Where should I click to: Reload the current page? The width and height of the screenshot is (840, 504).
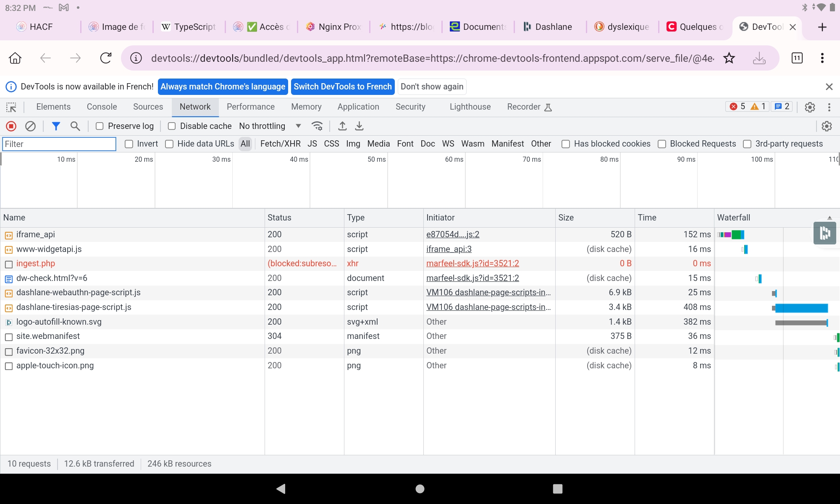click(106, 58)
